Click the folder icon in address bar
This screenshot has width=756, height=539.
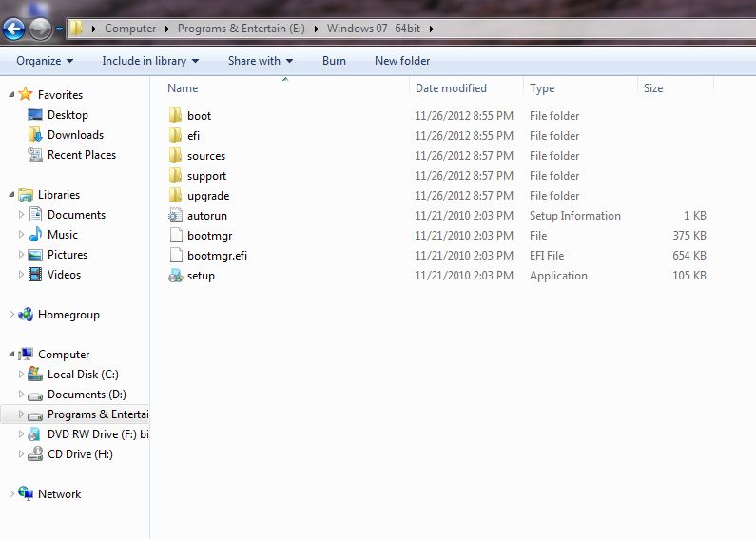click(76, 29)
